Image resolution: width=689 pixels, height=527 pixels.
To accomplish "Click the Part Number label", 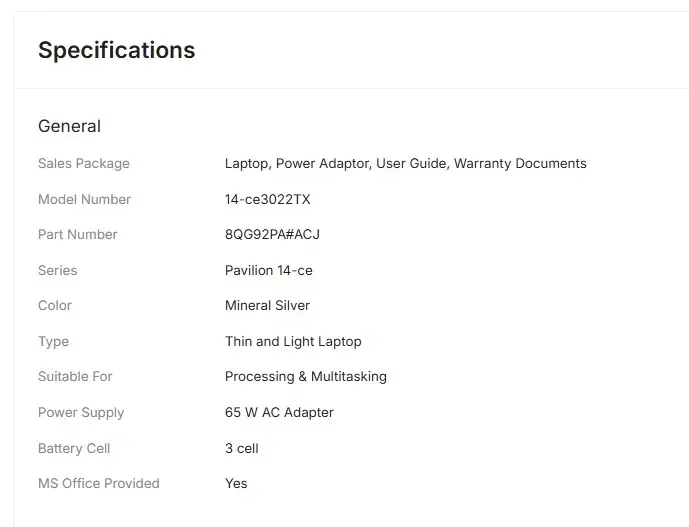I will coord(78,234).
